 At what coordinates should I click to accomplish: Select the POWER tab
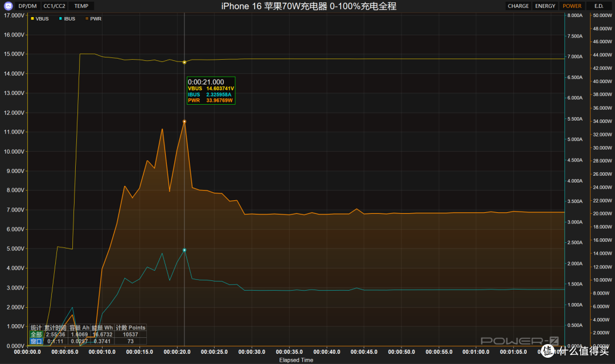click(x=572, y=6)
